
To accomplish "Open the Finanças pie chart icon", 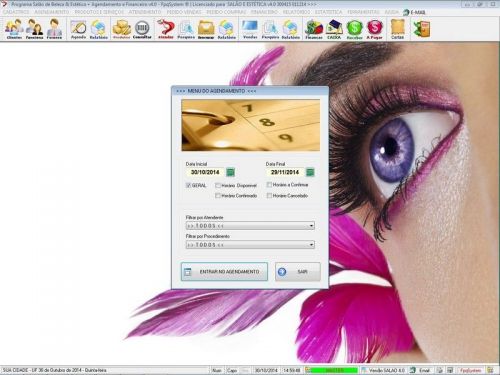I will 314,29.
